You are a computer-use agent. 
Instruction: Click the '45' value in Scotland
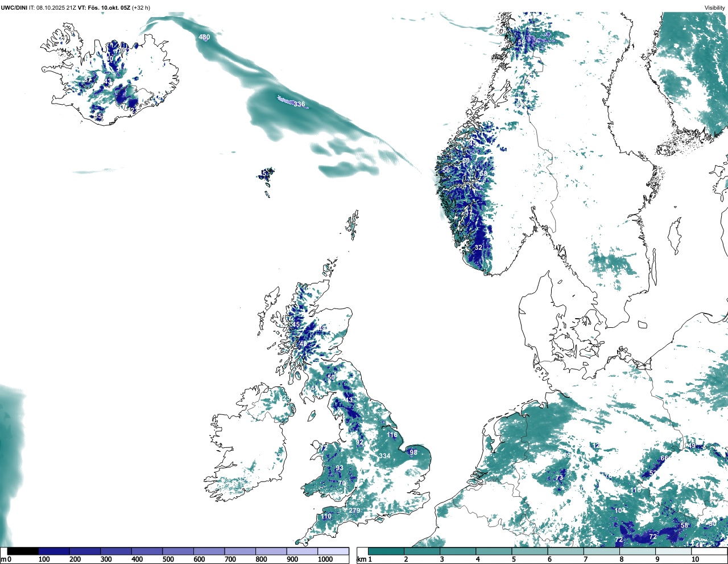(296, 324)
